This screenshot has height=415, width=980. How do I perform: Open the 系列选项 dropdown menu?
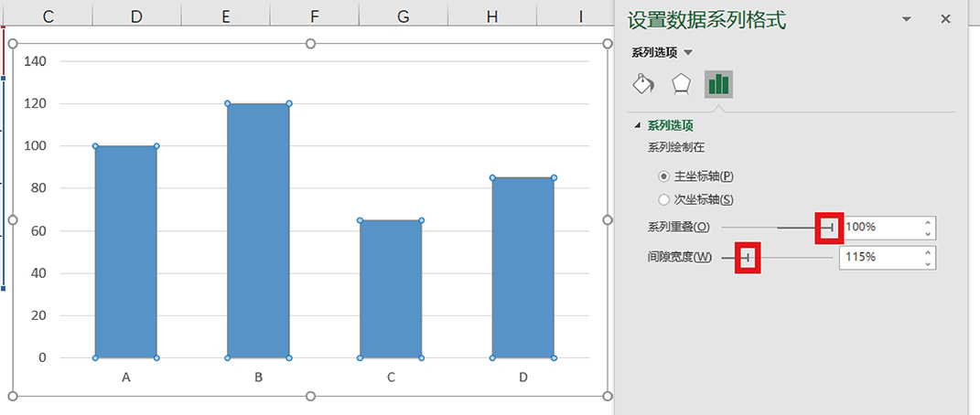[688, 52]
